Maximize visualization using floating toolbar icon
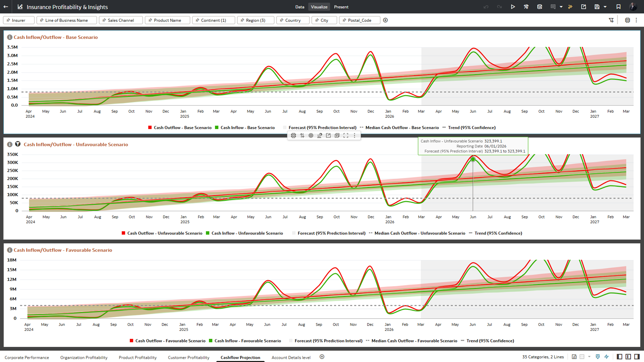This screenshot has width=644, height=362. [346, 136]
